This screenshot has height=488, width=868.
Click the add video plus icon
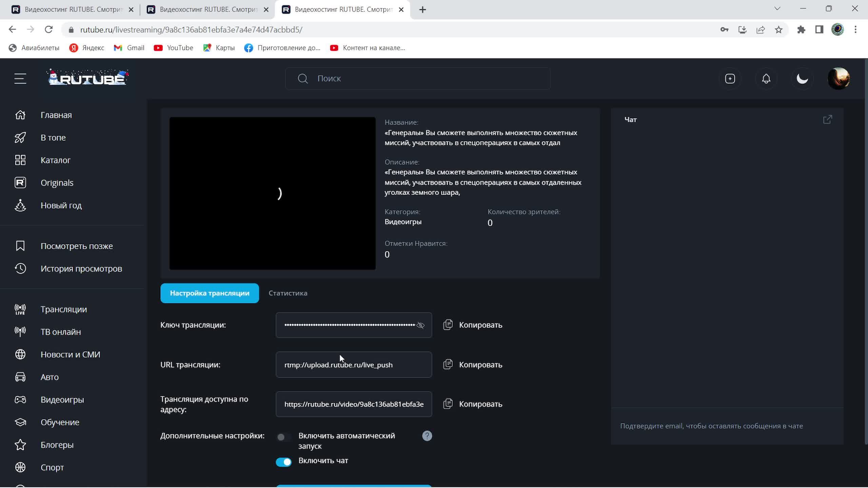[x=730, y=79]
